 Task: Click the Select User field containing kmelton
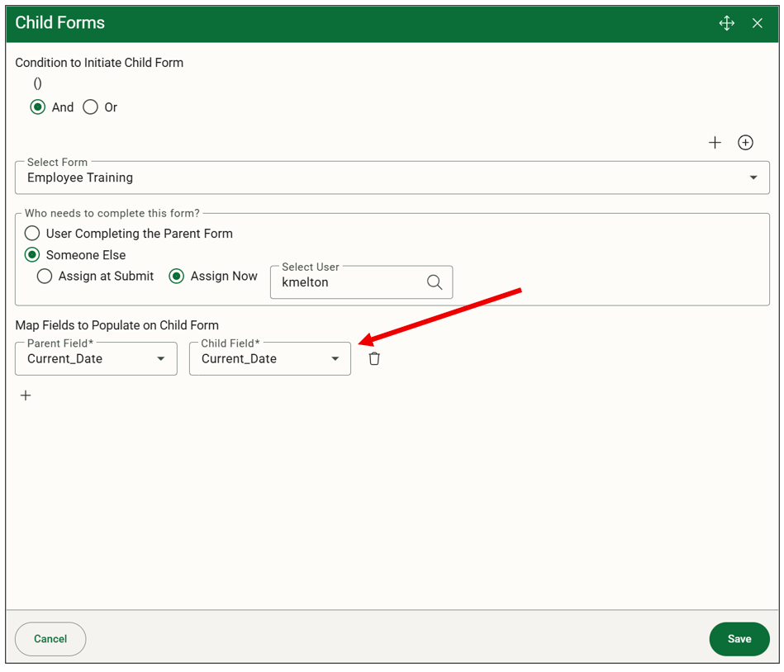[x=361, y=282]
